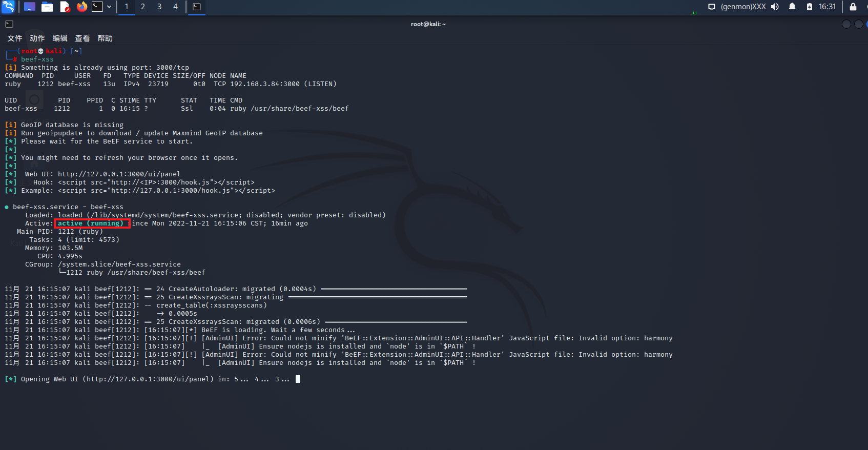Expand the terminal launcher dropdown arrow
868x450 pixels.
[109, 7]
